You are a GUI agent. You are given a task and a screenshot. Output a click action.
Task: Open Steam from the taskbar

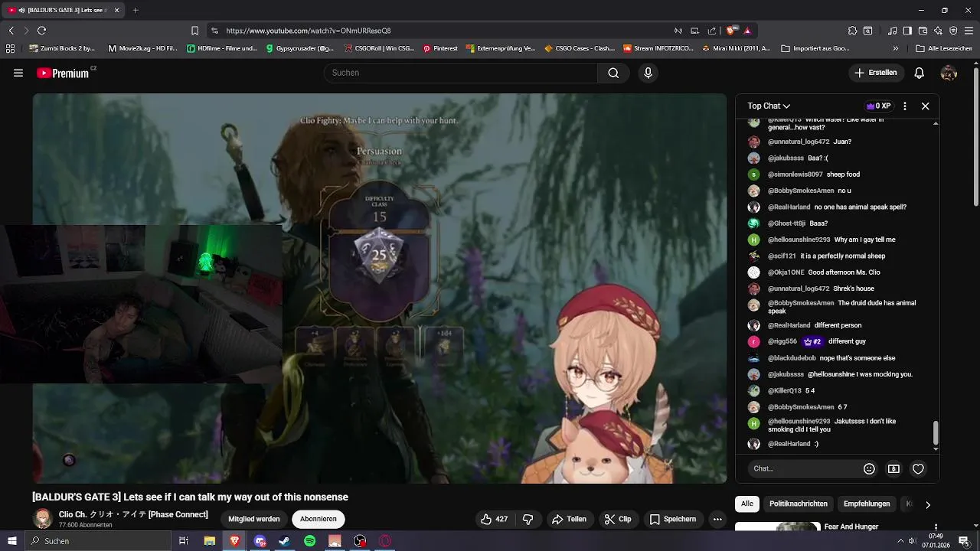(x=284, y=541)
